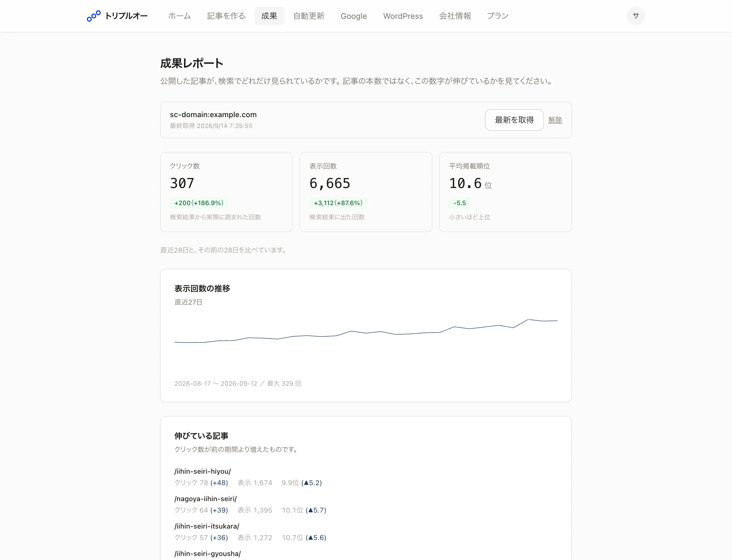Click the 検索結果から実際に読まれた回数 caption
This screenshot has width=732, height=560.
215,217
